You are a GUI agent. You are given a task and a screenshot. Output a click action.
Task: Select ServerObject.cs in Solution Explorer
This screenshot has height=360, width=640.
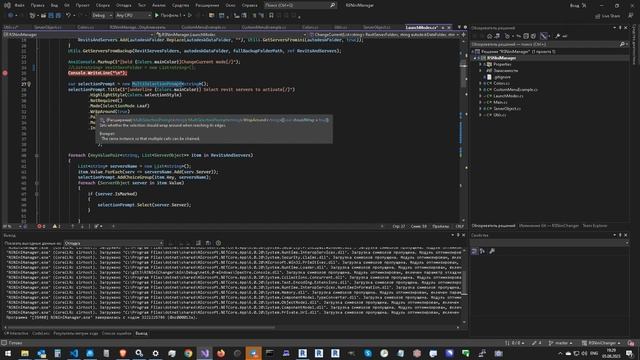[x=507, y=109]
